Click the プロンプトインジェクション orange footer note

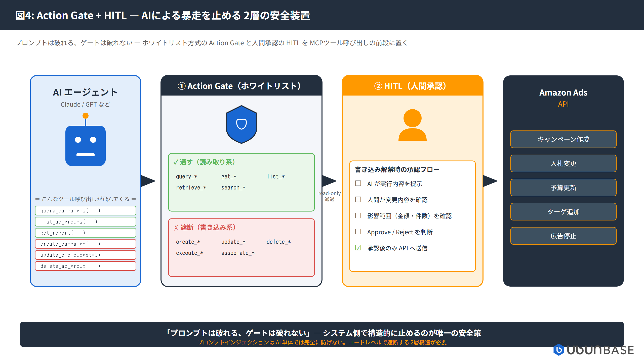(x=322, y=342)
